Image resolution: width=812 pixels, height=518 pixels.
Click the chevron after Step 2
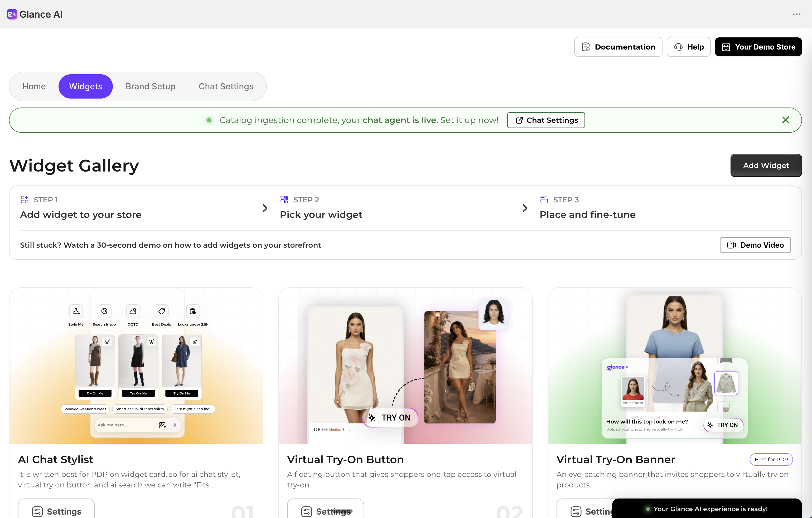524,208
